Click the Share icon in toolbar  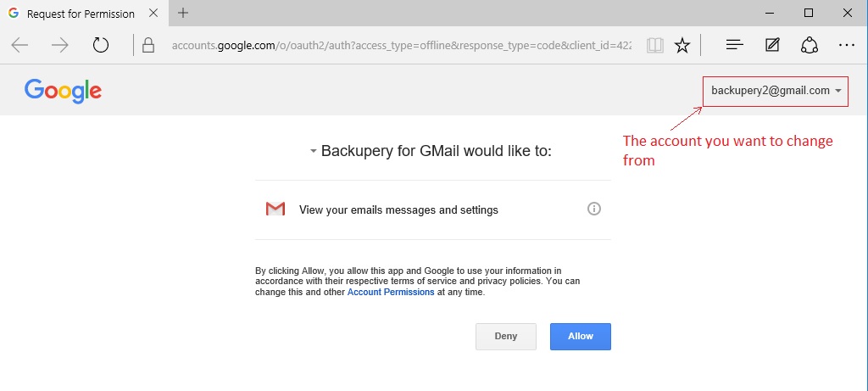[810, 45]
